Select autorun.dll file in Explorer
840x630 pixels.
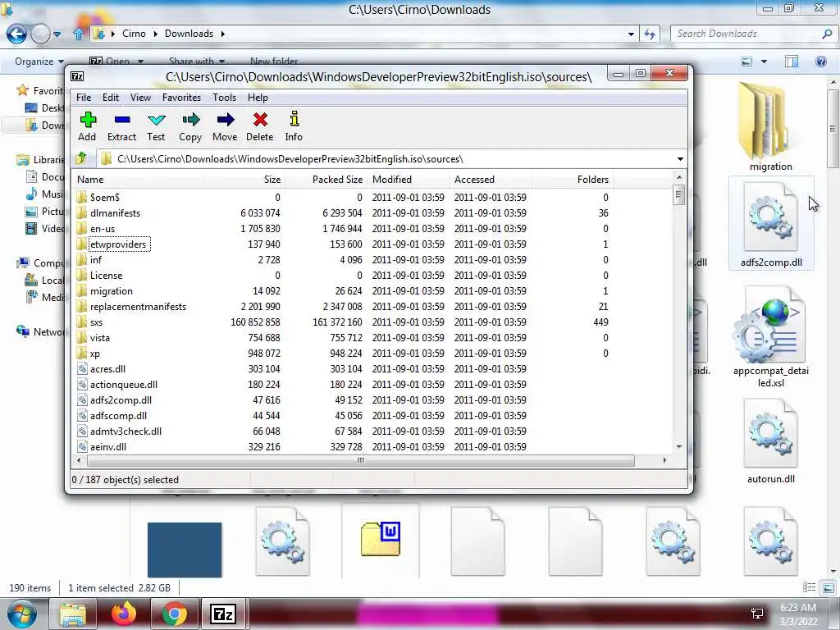[771, 442]
